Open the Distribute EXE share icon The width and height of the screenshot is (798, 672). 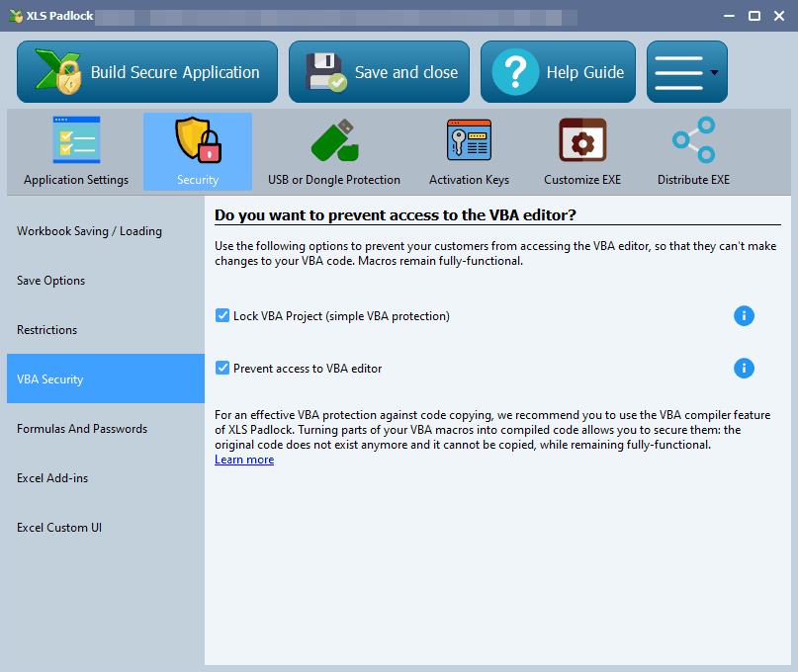pos(693,140)
